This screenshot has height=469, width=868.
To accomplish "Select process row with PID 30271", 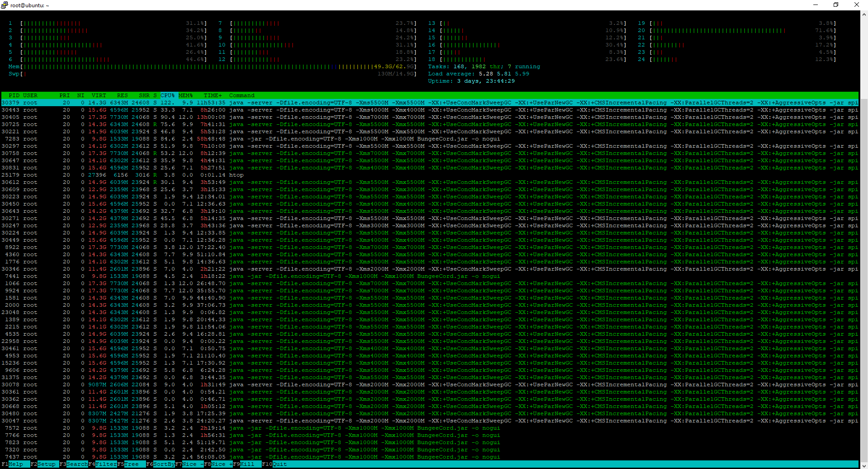I will coord(430,218).
